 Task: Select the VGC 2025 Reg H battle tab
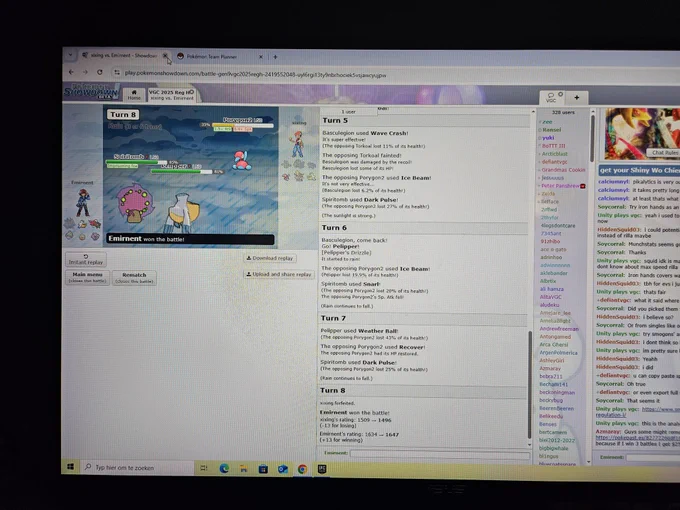tap(170, 95)
